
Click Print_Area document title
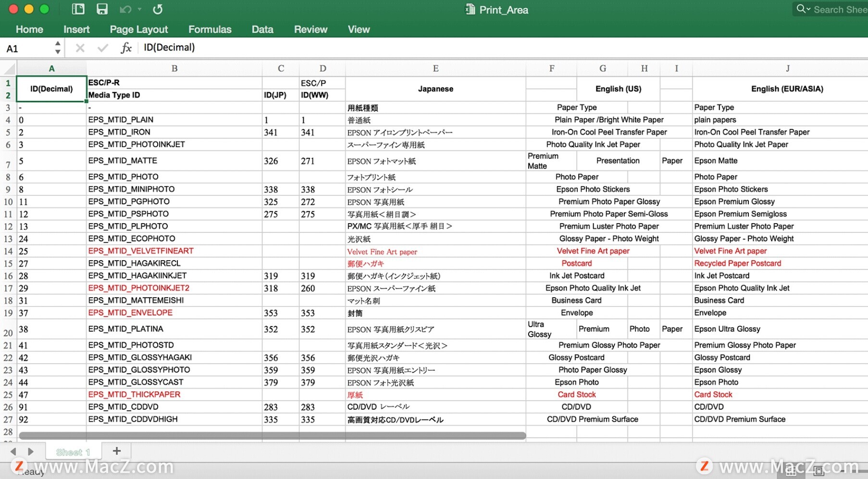tap(503, 10)
